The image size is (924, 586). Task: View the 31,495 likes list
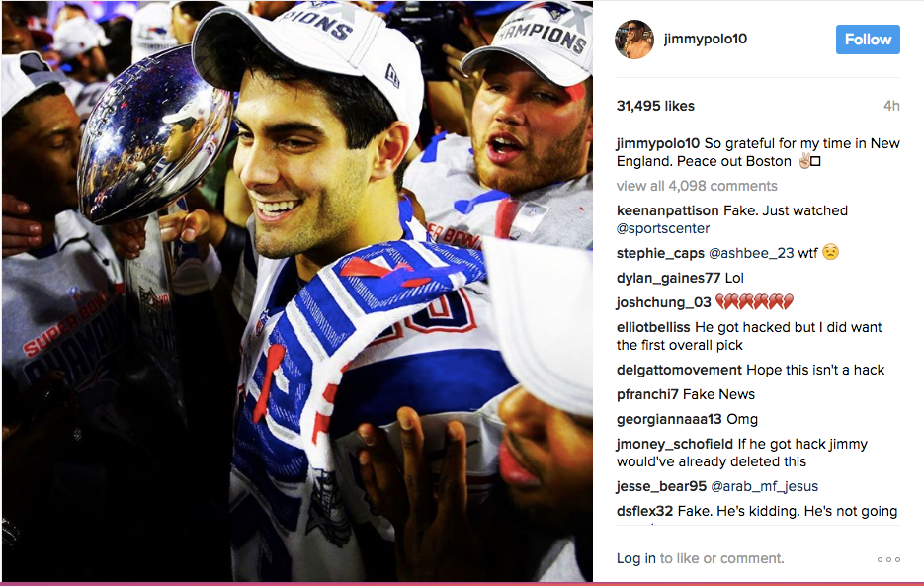tap(655, 106)
